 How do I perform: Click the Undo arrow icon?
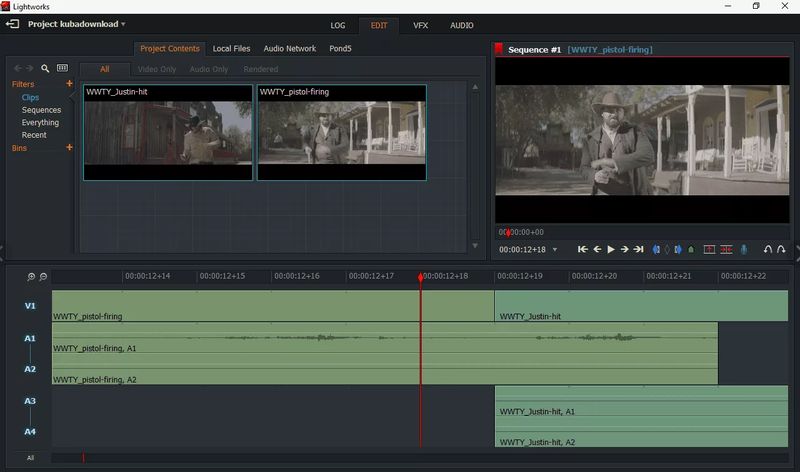(x=767, y=249)
